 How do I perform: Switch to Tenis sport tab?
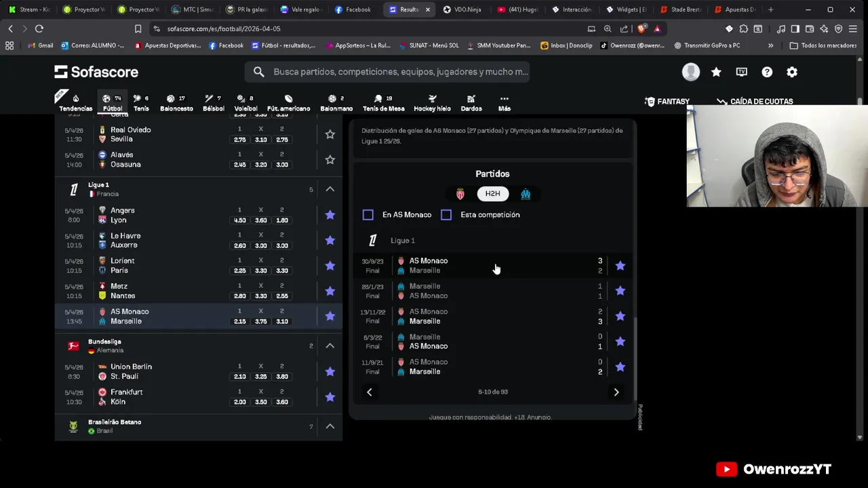(x=141, y=103)
